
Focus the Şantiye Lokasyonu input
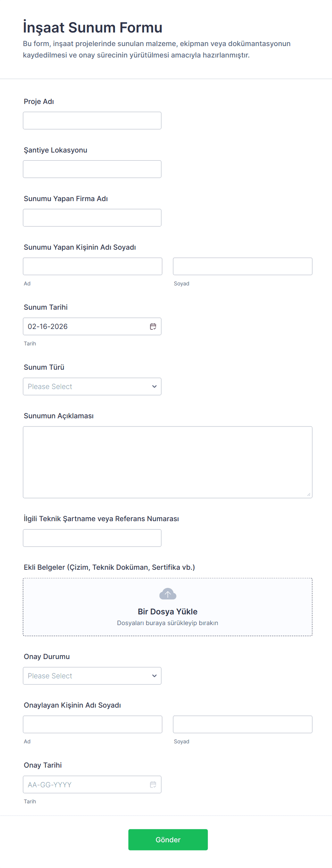point(92,169)
